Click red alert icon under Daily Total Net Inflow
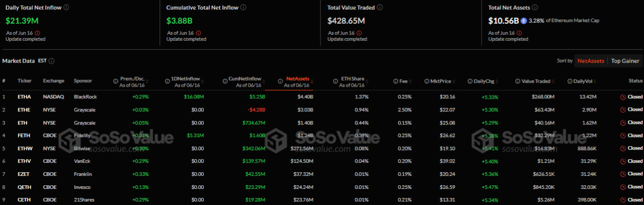The height and width of the screenshot is (205, 644). pos(38,33)
